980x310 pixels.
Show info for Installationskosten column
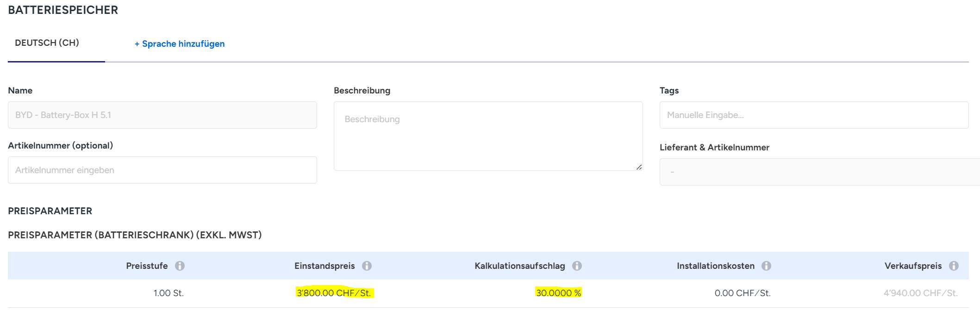pyautogui.click(x=766, y=266)
